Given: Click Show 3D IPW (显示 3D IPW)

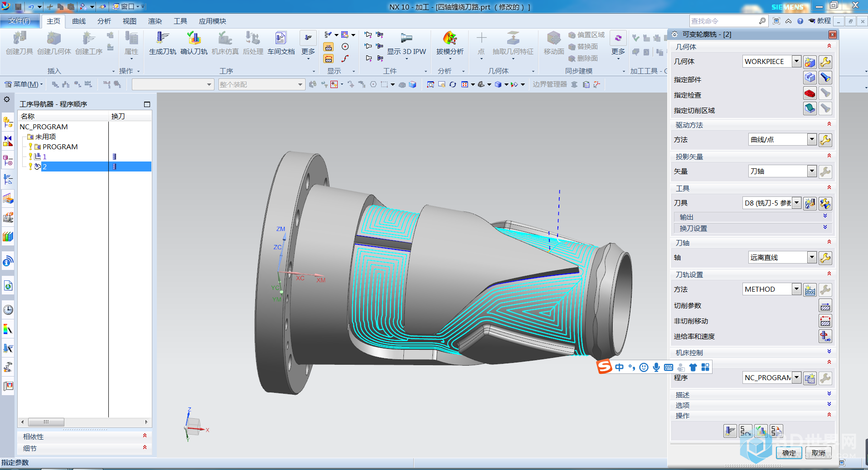Looking at the screenshot, I should (x=406, y=38).
